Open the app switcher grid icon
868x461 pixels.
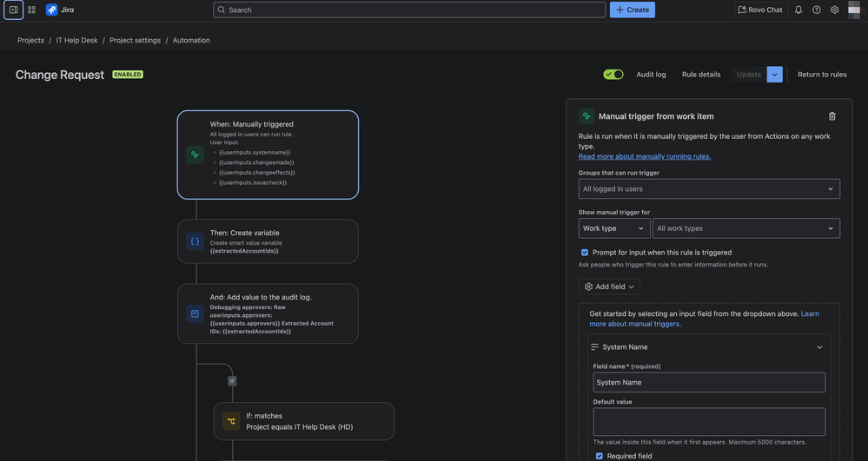(31, 10)
